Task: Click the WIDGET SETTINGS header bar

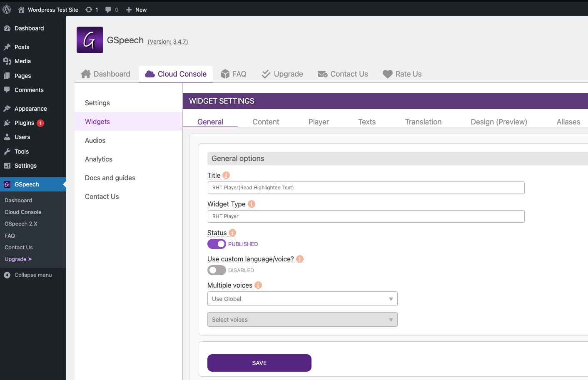Action: tap(385, 101)
